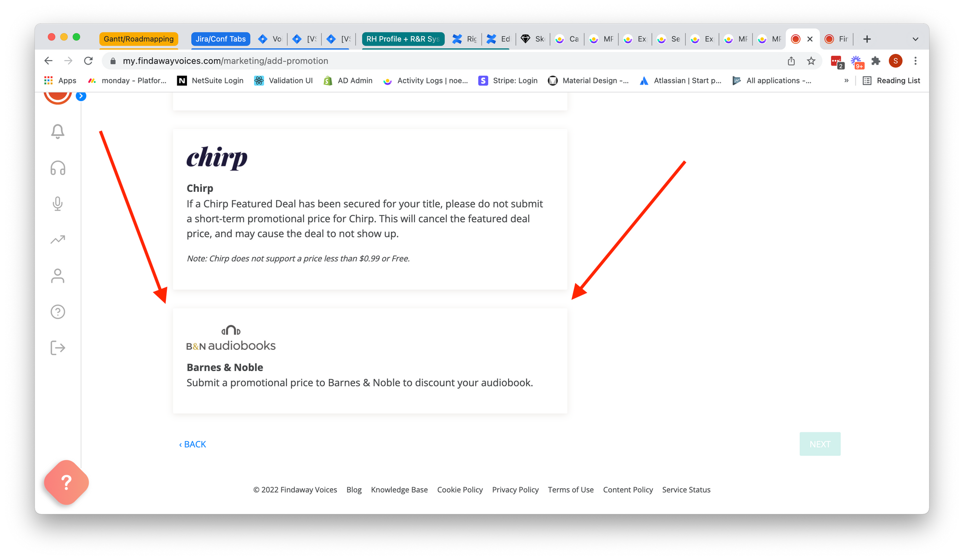Open the notifications bell in sidebar
The width and height of the screenshot is (964, 560).
pos(58,132)
